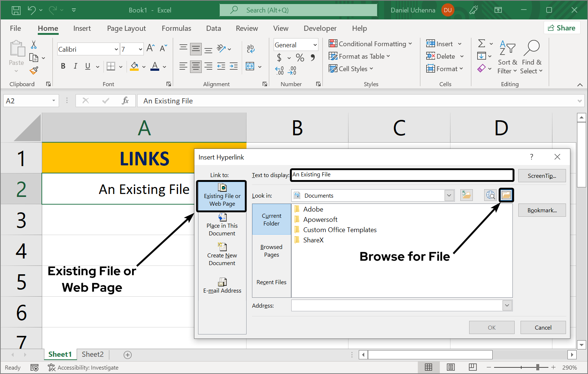Open the font size dropdown
This screenshot has height=374, width=588.
click(140, 49)
